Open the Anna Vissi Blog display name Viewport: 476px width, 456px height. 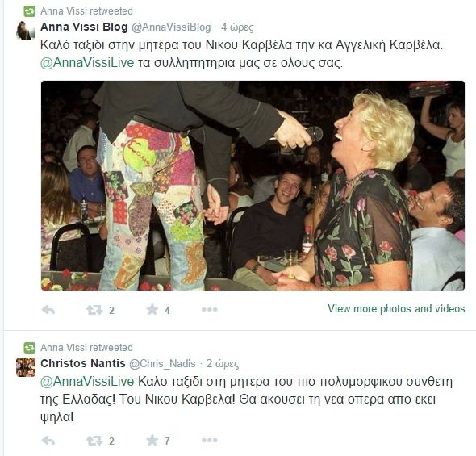pyautogui.click(x=84, y=27)
